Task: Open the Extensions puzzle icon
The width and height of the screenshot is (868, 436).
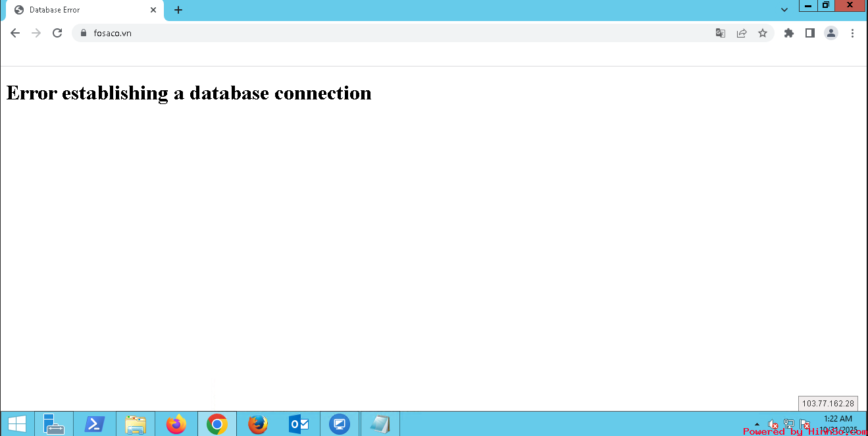Action: point(789,33)
